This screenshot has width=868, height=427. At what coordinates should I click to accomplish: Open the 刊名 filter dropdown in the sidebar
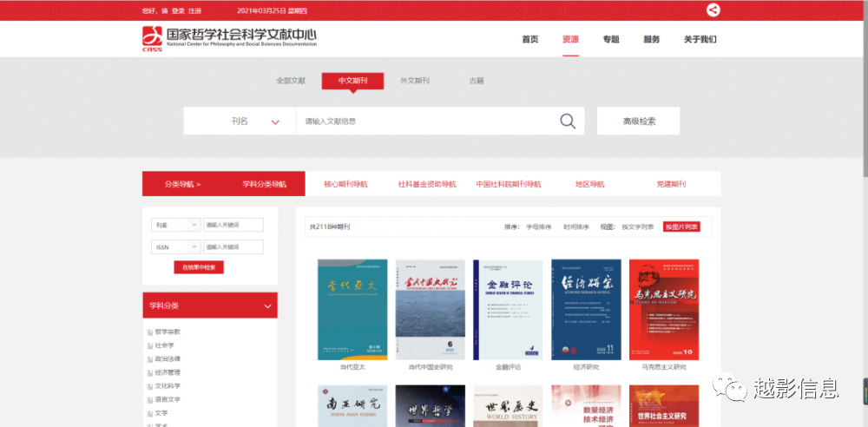click(x=176, y=225)
